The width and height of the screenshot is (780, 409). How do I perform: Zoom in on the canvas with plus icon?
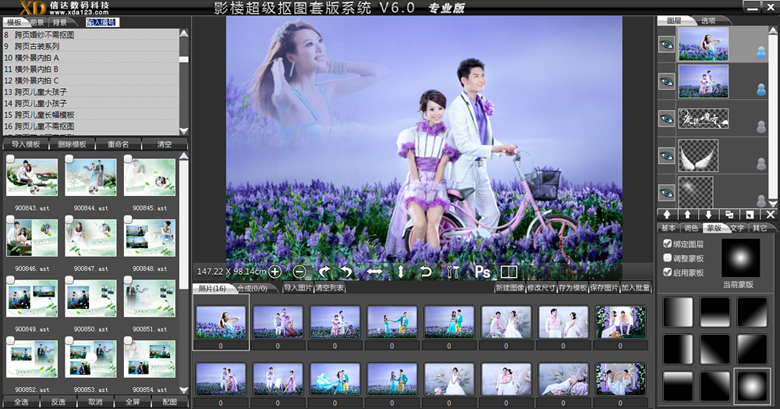click(275, 272)
